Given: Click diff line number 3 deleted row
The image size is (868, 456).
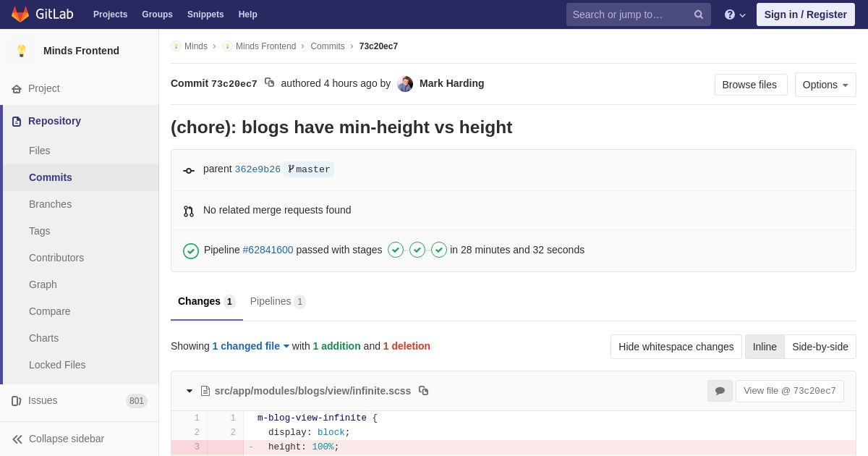Looking at the screenshot, I should [x=197, y=447].
